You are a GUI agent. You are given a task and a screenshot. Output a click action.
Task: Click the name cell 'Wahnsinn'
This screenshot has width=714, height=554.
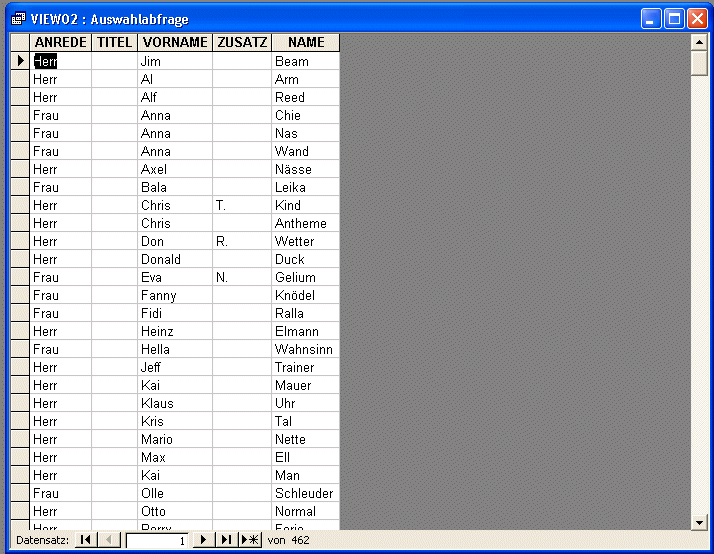pyautogui.click(x=306, y=349)
